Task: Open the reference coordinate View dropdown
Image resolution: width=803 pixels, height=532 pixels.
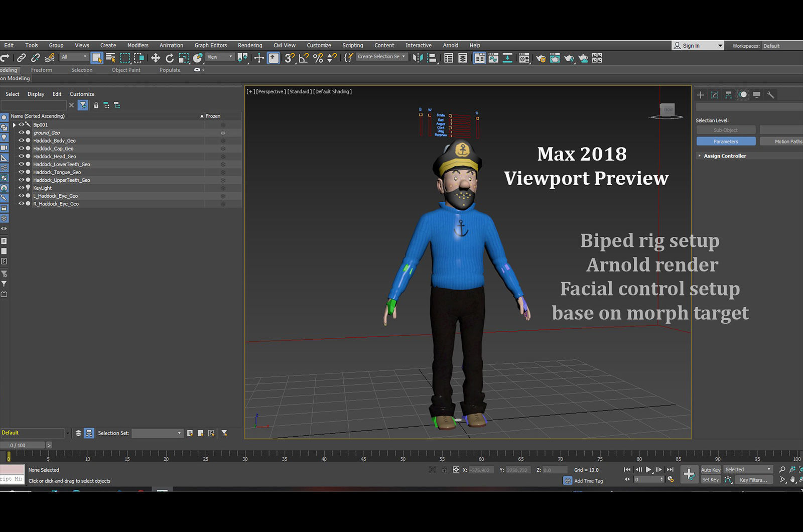Action: tap(220, 57)
